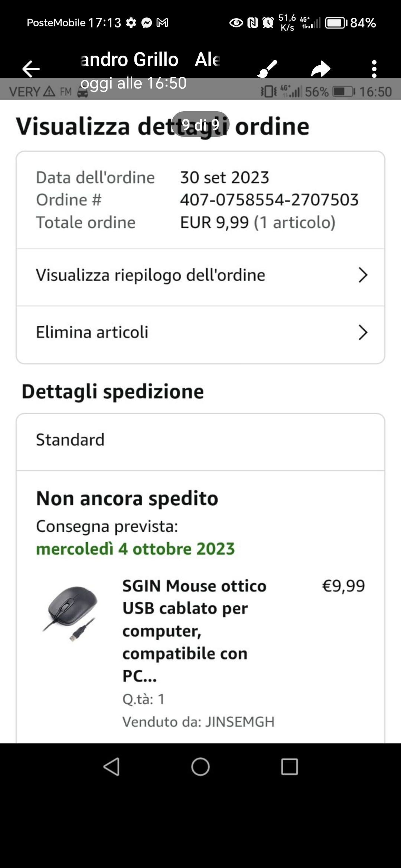Tap the '9 di 9' image counter
Screen dimensions: 401x868
200,124
